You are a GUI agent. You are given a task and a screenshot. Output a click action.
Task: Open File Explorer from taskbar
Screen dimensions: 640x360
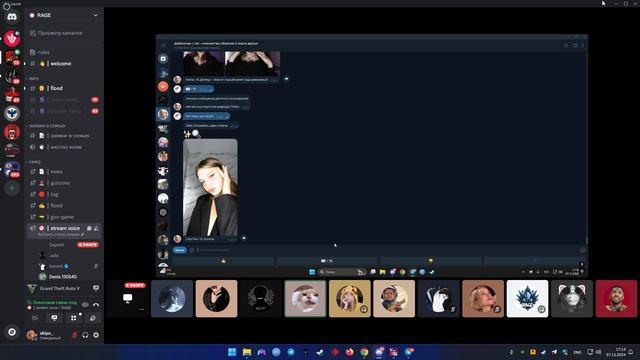coord(247,352)
